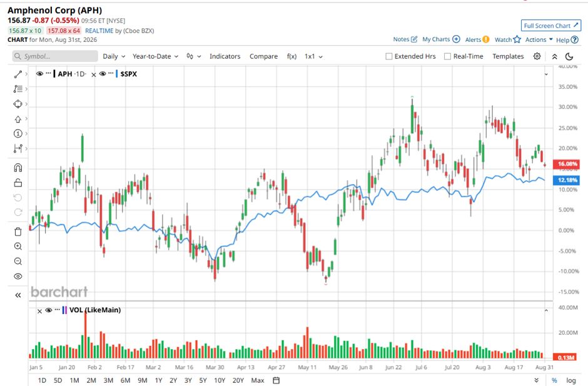Open the calendar date range icon

[276, 380]
